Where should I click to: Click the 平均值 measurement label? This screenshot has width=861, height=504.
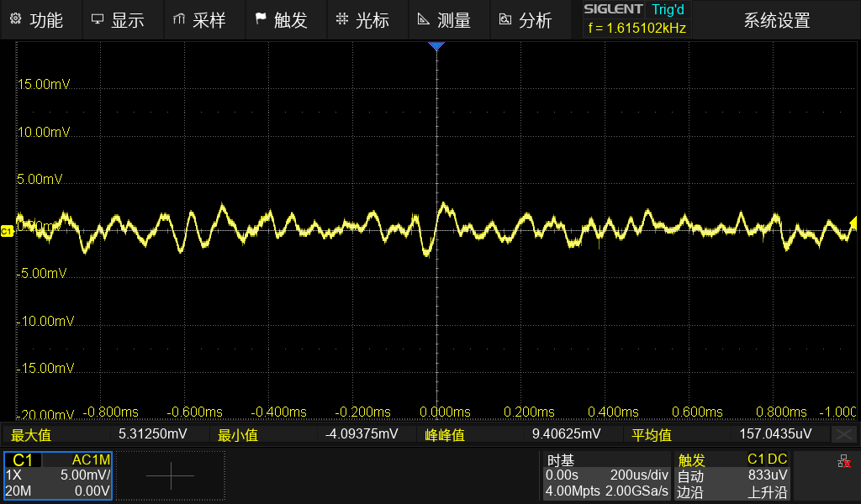click(x=652, y=435)
